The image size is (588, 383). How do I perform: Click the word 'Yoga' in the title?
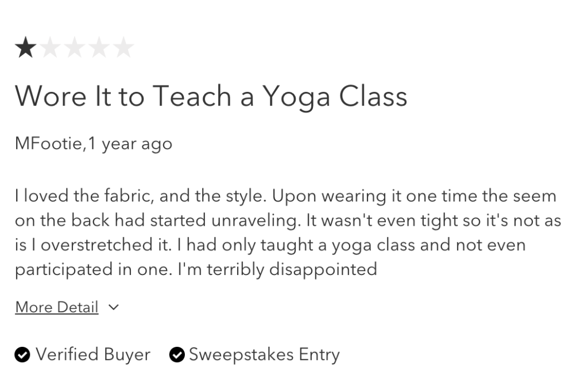tap(297, 96)
